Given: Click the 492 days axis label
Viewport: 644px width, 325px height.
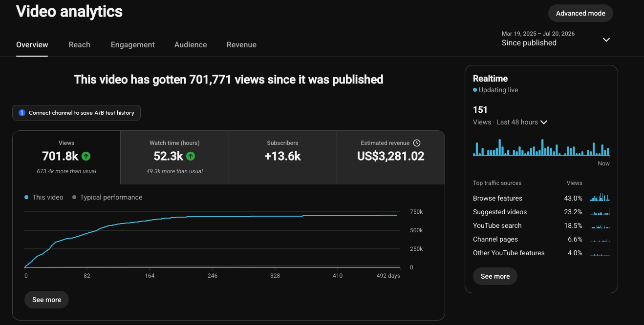Looking at the screenshot, I should 388,276.
